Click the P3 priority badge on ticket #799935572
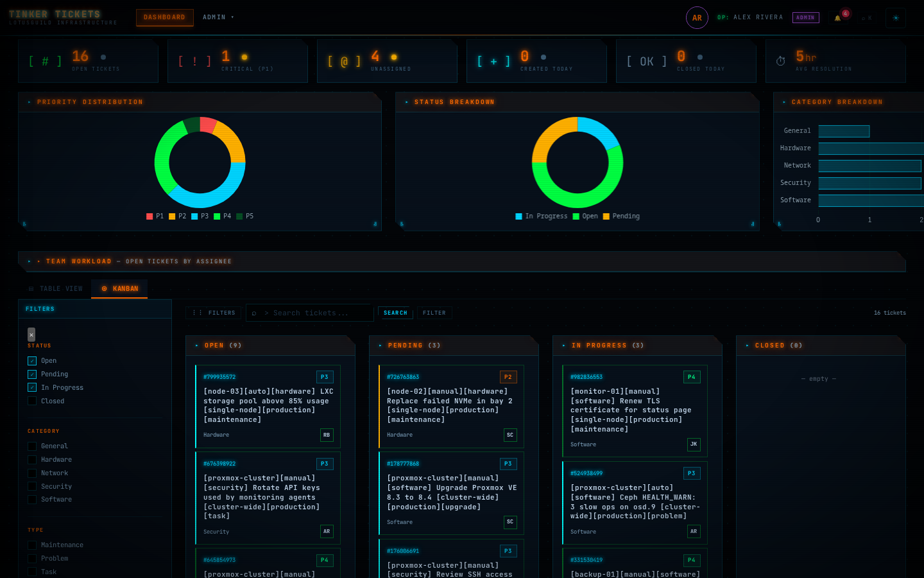 (325, 377)
